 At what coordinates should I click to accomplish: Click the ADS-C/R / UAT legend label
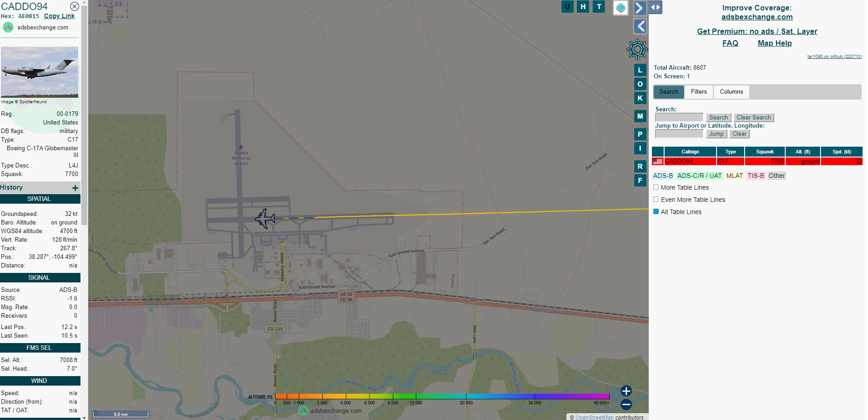pyautogui.click(x=699, y=176)
